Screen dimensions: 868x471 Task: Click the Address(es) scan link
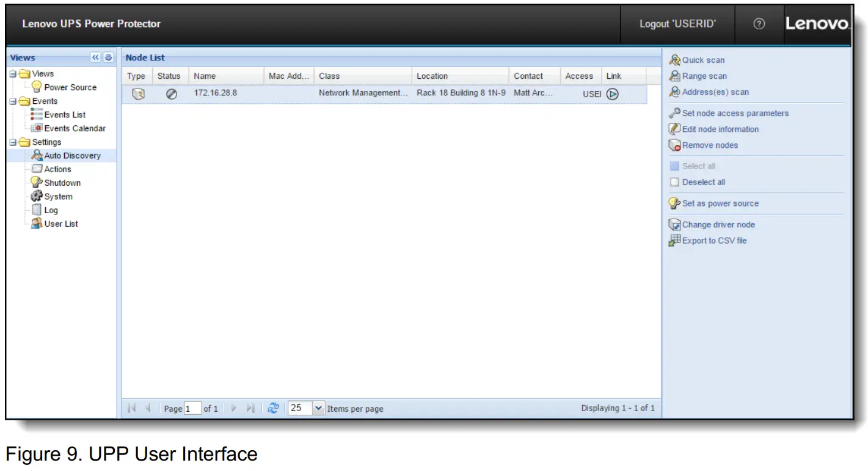pyautogui.click(x=716, y=92)
